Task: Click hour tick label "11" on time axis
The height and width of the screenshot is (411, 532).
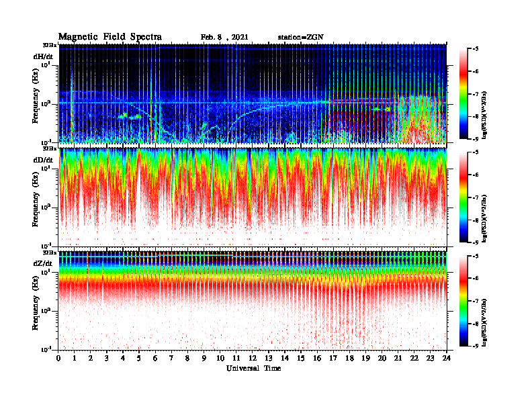Action: click(236, 358)
